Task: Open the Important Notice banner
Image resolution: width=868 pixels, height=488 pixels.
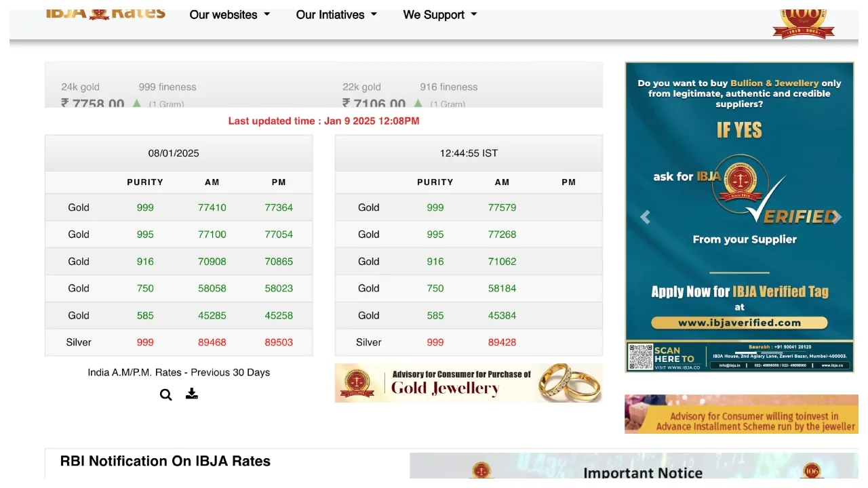Action: click(634, 466)
